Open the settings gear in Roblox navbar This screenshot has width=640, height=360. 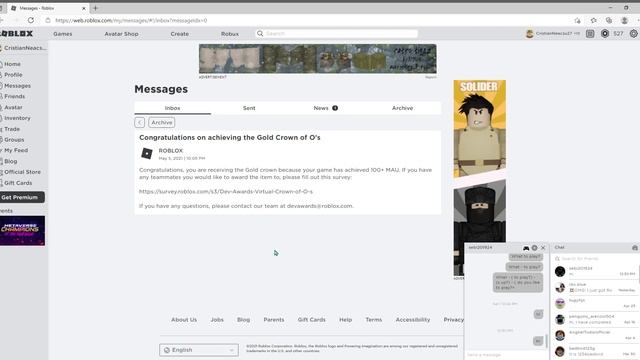(633, 34)
